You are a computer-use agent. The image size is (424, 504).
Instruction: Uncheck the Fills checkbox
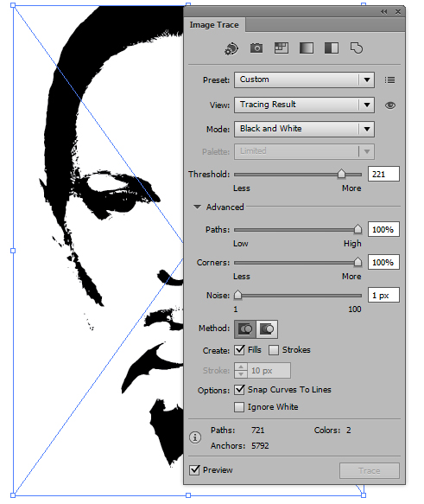[239, 350]
